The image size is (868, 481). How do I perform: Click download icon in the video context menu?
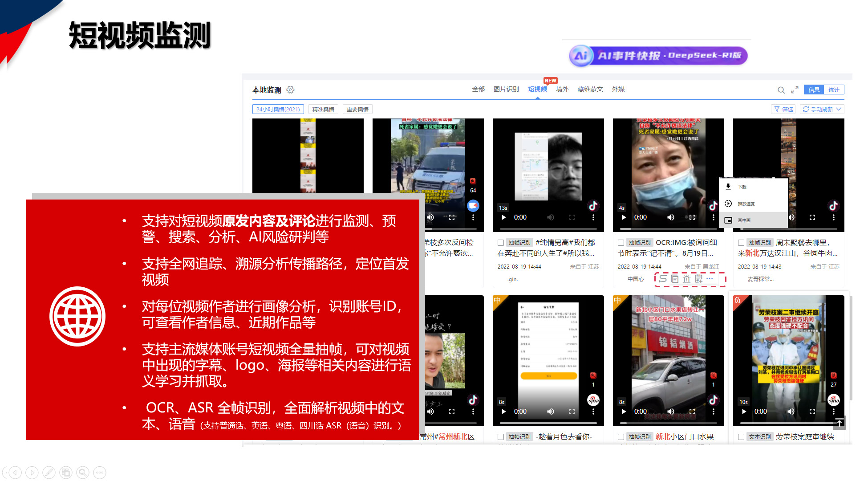[x=728, y=187]
